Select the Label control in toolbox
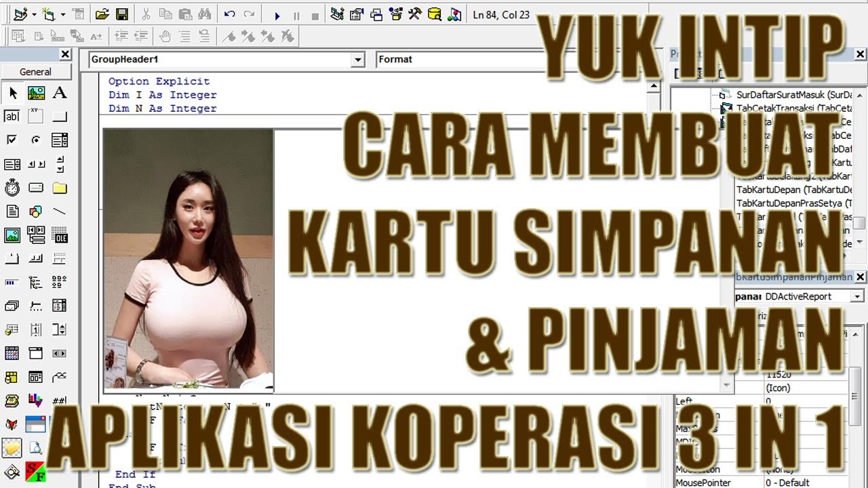The height and width of the screenshot is (488, 868). click(60, 93)
